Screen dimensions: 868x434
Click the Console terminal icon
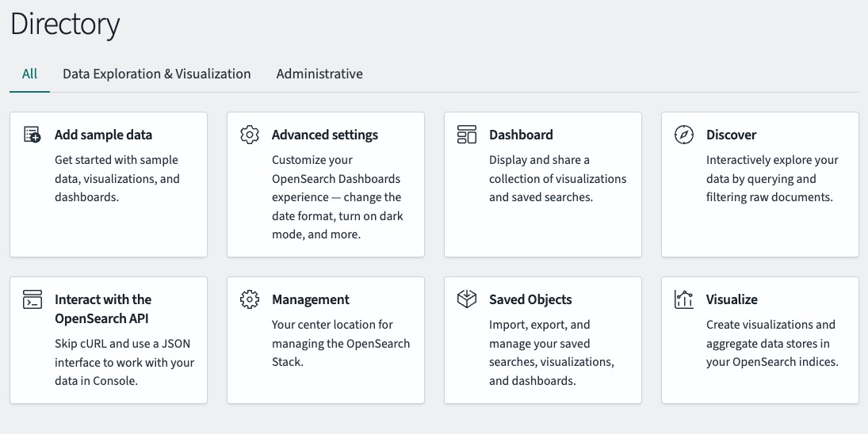[x=33, y=299]
